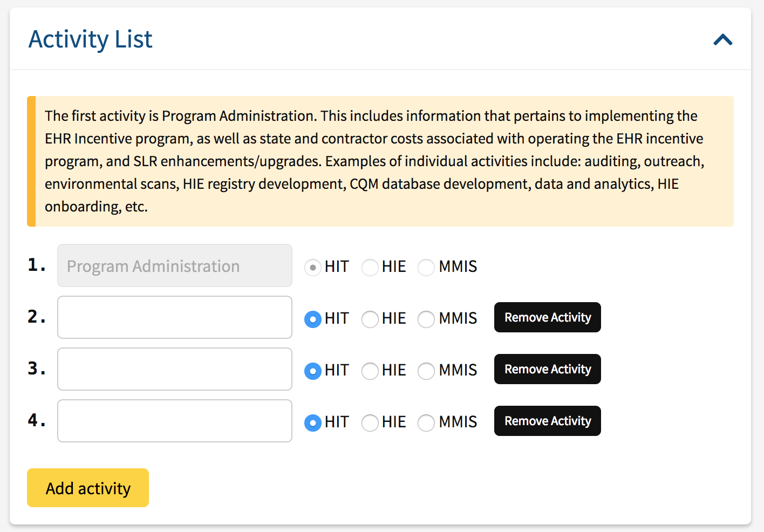Click the Program Administration text field
Viewport: 764px width, 532px height.
click(174, 265)
